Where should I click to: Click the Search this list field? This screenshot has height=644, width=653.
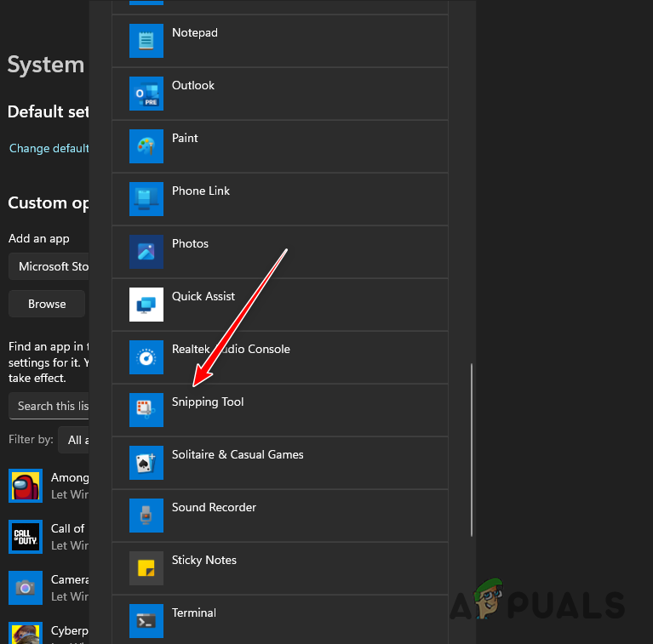[x=49, y=406]
